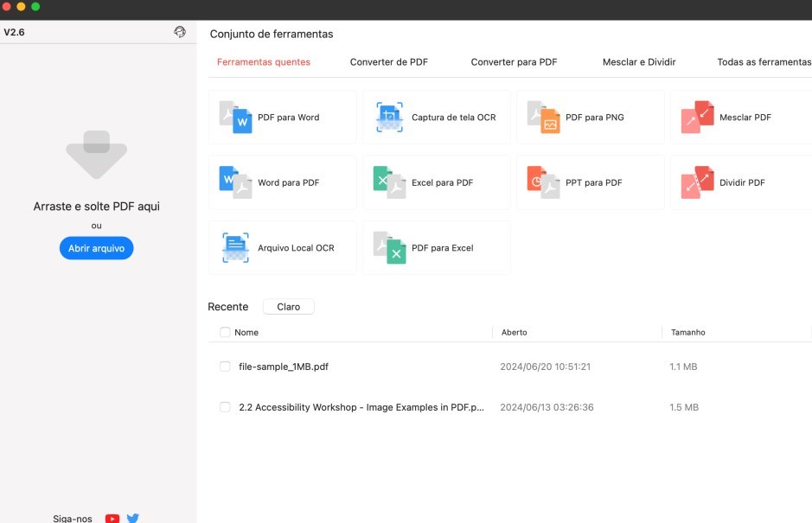
Task: Select the Captura de tela OCR tool
Action: click(436, 117)
